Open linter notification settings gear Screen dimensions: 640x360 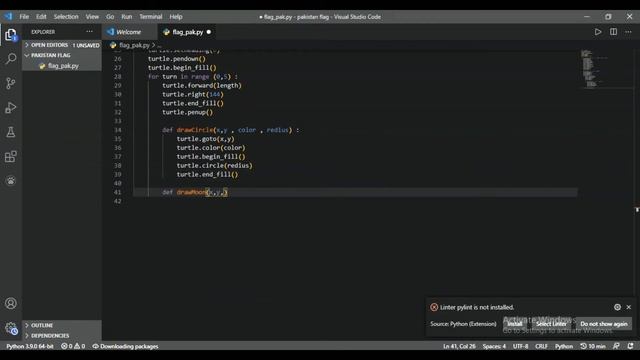pos(617,307)
